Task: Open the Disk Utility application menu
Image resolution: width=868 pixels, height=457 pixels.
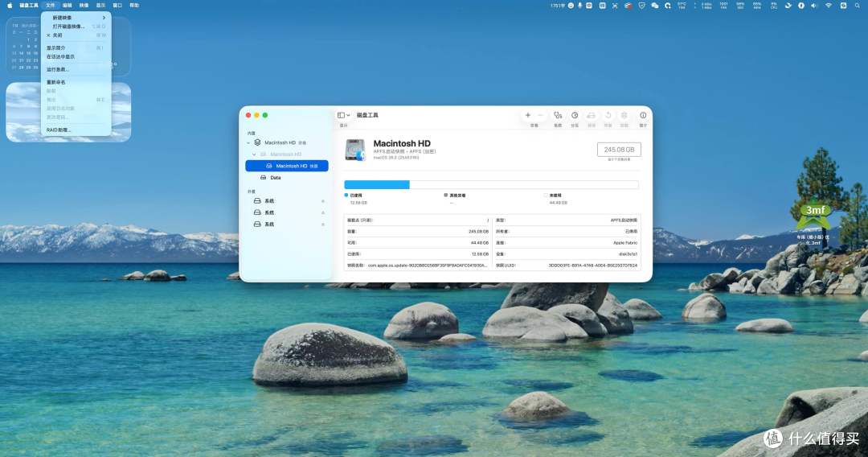Action: (29, 5)
